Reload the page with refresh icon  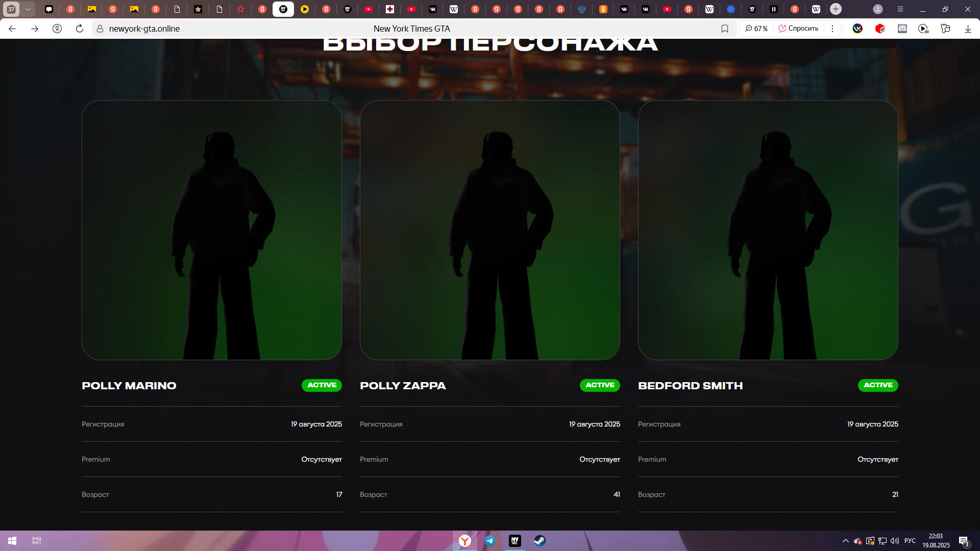pyautogui.click(x=80, y=29)
